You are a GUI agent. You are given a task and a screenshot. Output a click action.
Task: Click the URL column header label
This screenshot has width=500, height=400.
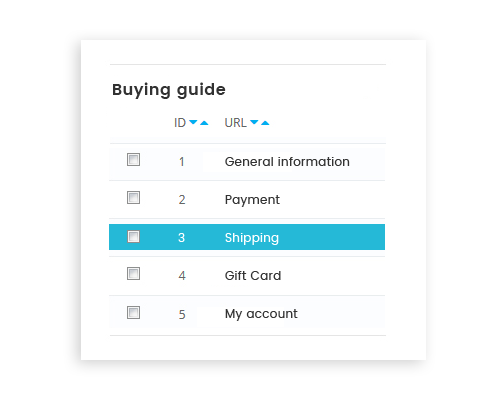(235, 123)
